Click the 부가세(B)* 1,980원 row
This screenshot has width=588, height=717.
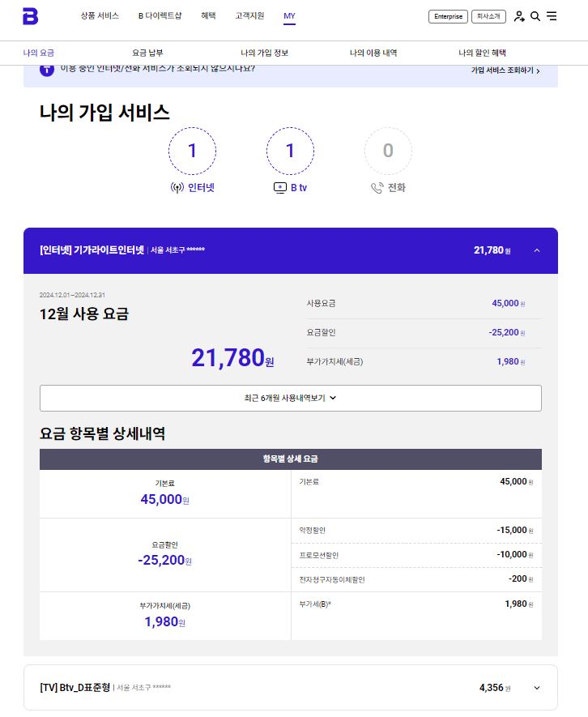[x=416, y=616]
